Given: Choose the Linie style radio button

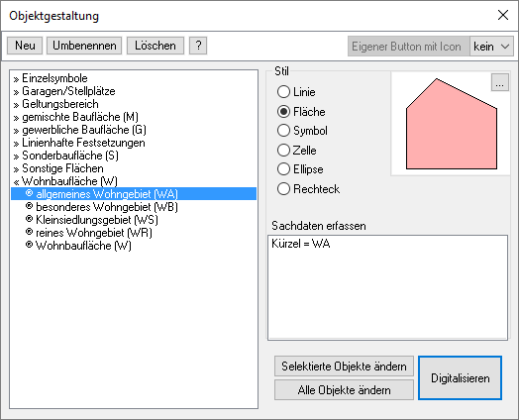Looking at the screenshot, I should point(283,92).
